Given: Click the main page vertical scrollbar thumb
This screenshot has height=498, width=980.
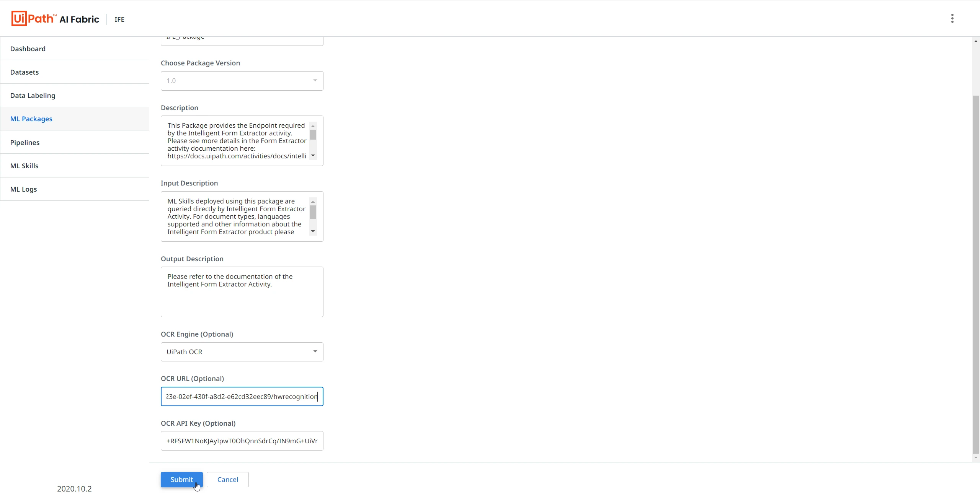Looking at the screenshot, I should [976, 274].
